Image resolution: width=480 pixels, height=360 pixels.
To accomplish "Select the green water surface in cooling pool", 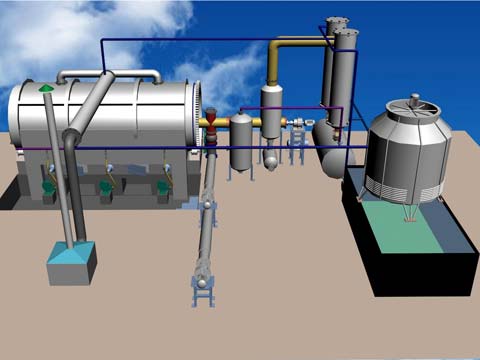I will (402, 227).
